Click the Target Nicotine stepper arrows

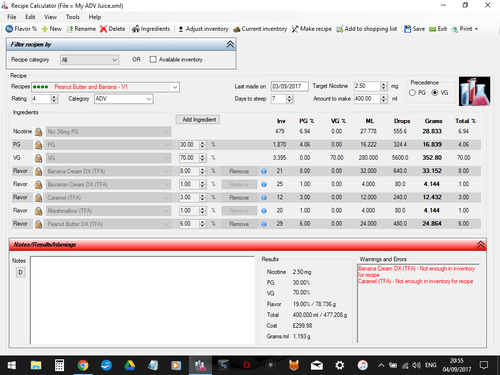pos(384,86)
